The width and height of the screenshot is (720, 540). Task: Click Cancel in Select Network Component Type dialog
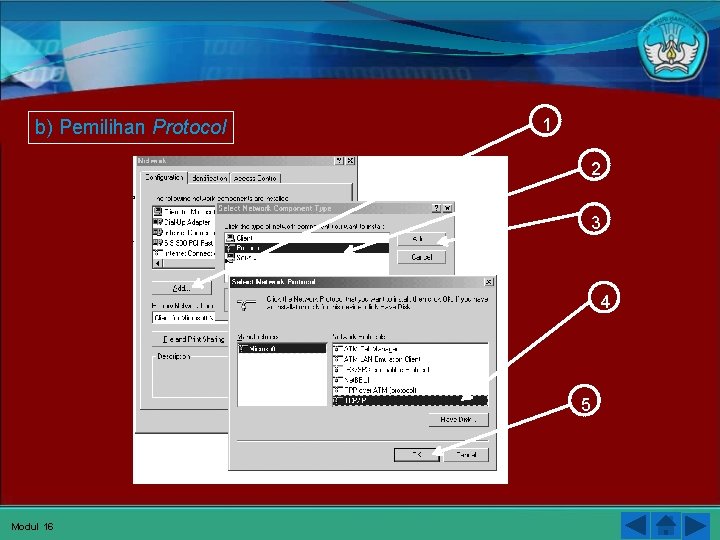(422, 257)
